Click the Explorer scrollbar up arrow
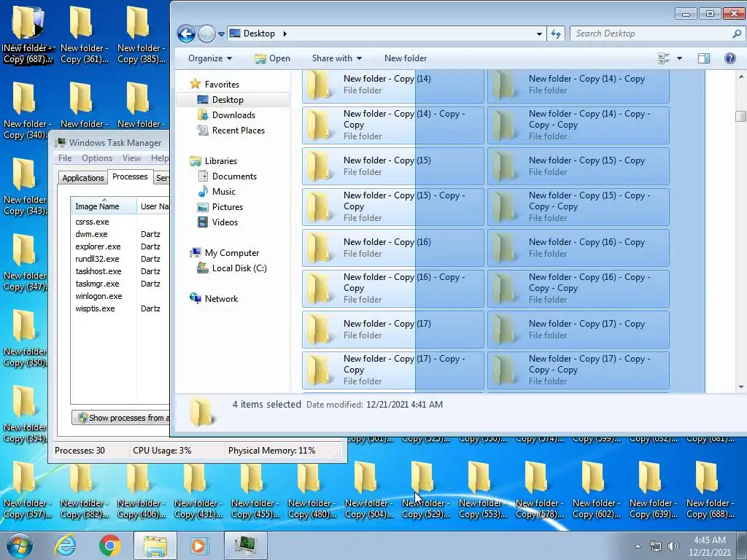 [x=741, y=76]
